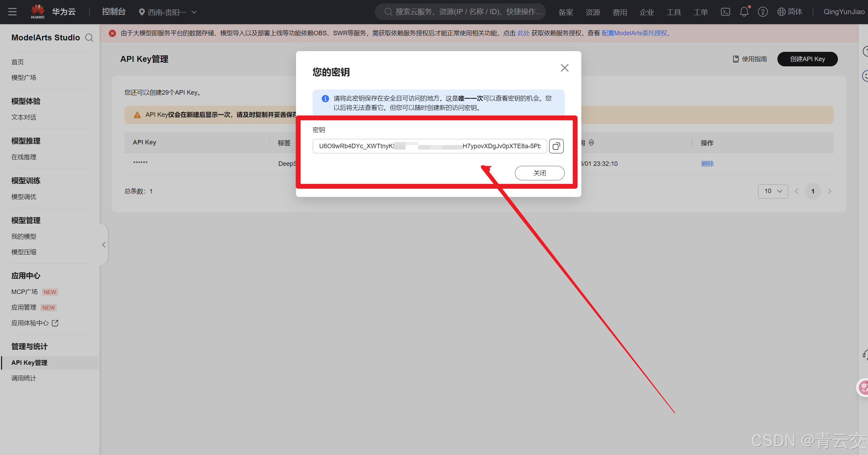The height and width of the screenshot is (455, 868).
Task: Click the cloud service search field
Action: [460, 12]
